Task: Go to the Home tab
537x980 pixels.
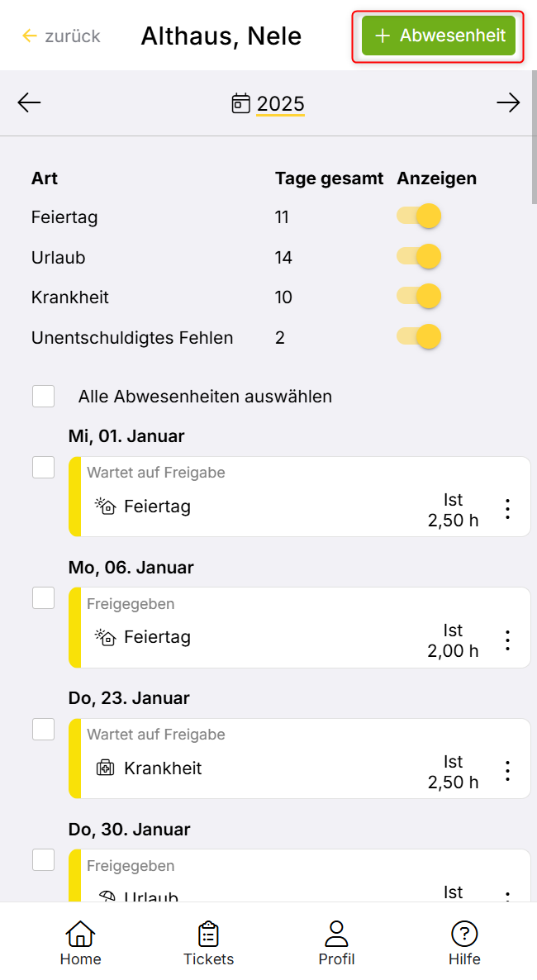Action: [x=80, y=944]
